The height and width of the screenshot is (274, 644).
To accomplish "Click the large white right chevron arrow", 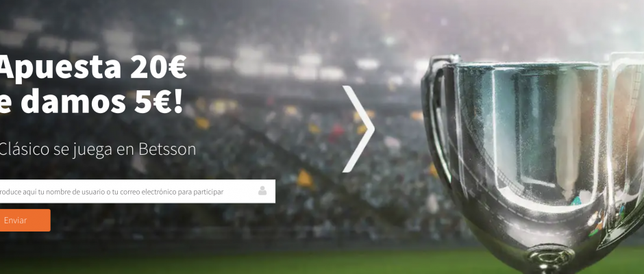I will coord(358,129).
